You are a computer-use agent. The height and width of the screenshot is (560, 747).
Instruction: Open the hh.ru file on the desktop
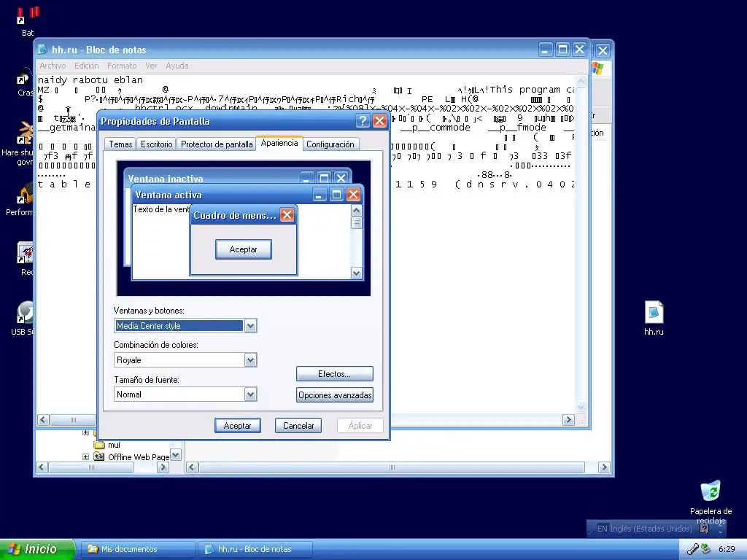654,318
